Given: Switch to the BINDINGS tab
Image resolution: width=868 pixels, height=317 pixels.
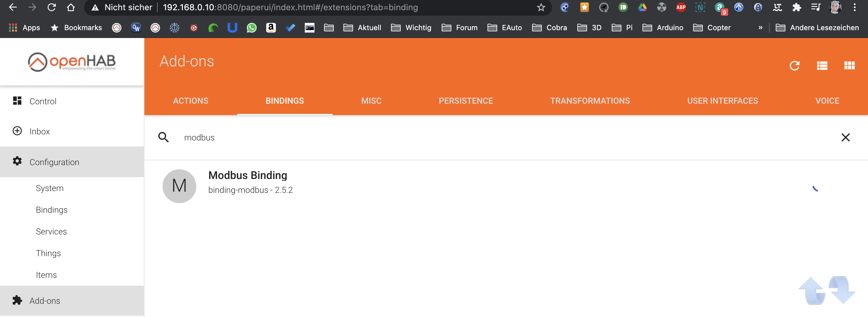Looking at the screenshot, I should (285, 101).
